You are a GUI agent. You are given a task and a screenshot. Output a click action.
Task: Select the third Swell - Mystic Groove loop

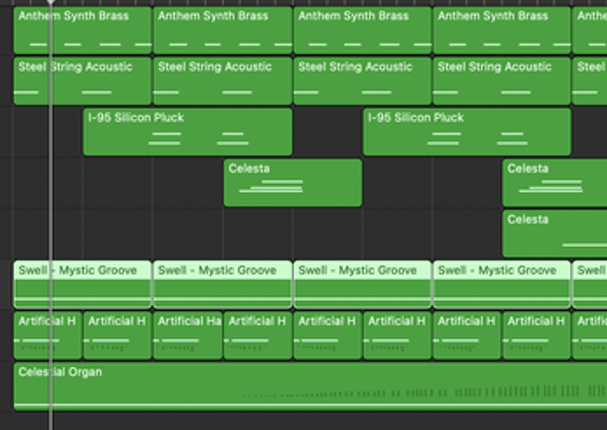point(362,285)
